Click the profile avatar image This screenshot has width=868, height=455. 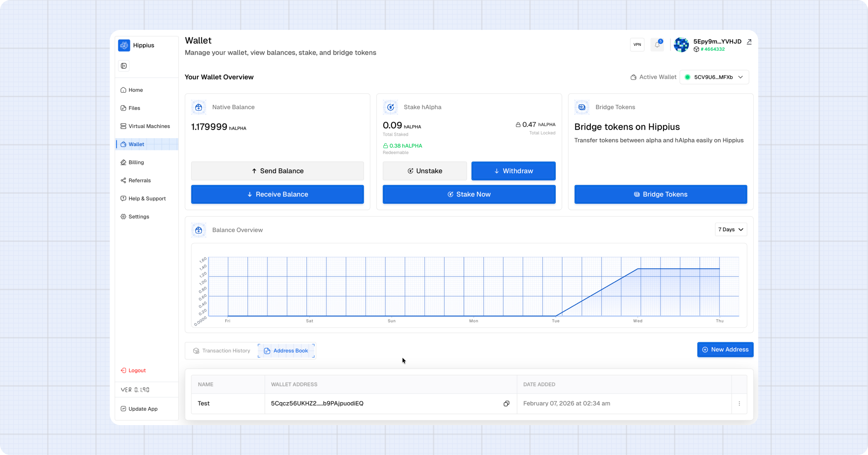(681, 45)
